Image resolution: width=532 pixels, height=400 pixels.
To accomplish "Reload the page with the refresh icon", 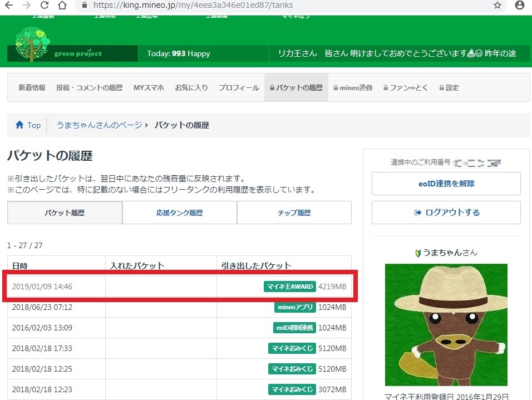I will [44, 6].
